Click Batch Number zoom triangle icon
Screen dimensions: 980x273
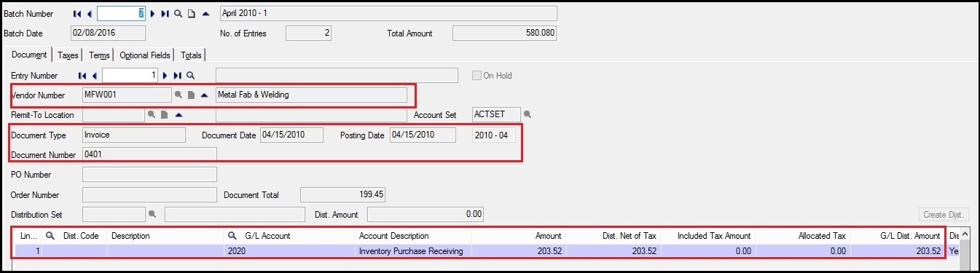[205, 14]
